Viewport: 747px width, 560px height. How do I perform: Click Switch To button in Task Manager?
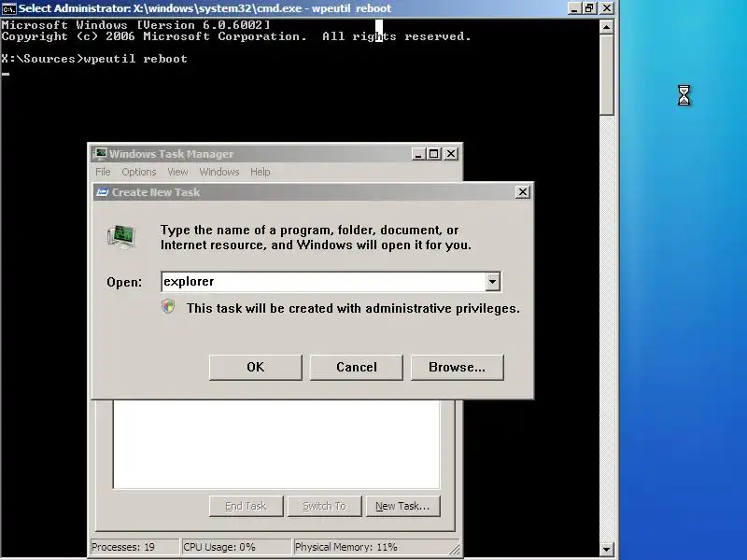pos(324,506)
